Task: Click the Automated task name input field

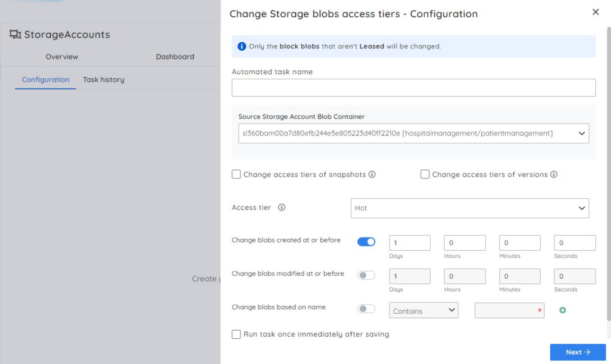Action: 413,87
